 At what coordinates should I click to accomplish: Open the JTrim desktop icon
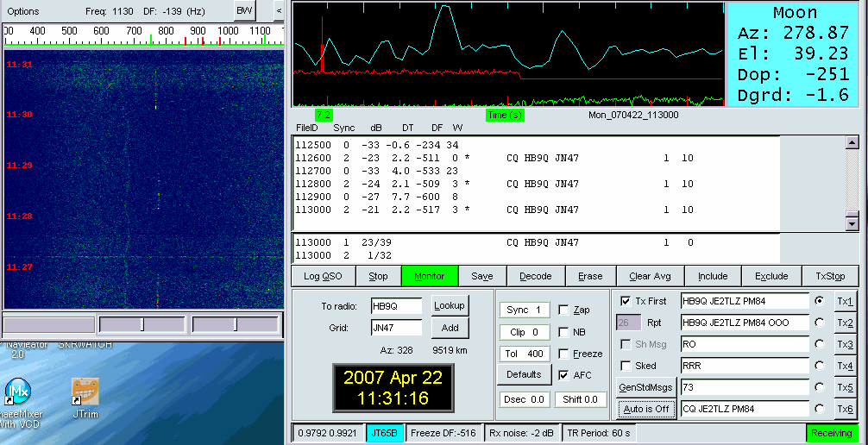pos(85,393)
